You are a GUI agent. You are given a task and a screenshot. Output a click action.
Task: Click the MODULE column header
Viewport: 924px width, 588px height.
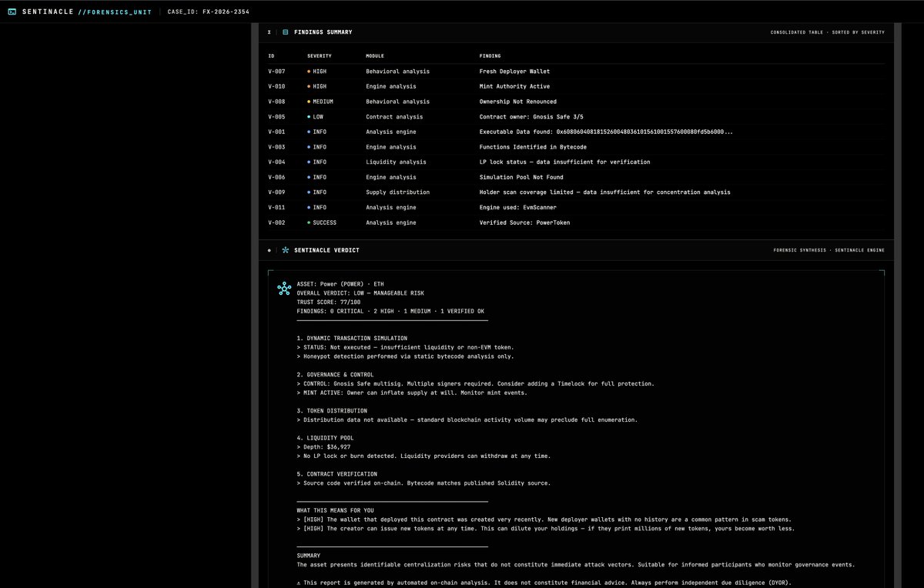click(x=375, y=56)
